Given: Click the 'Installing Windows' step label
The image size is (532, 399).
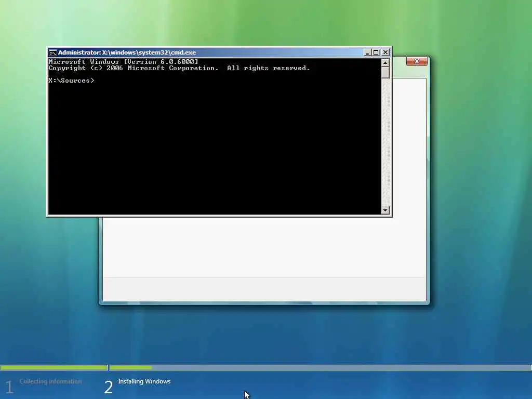Looking at the screenshot, I should point(144,381).
